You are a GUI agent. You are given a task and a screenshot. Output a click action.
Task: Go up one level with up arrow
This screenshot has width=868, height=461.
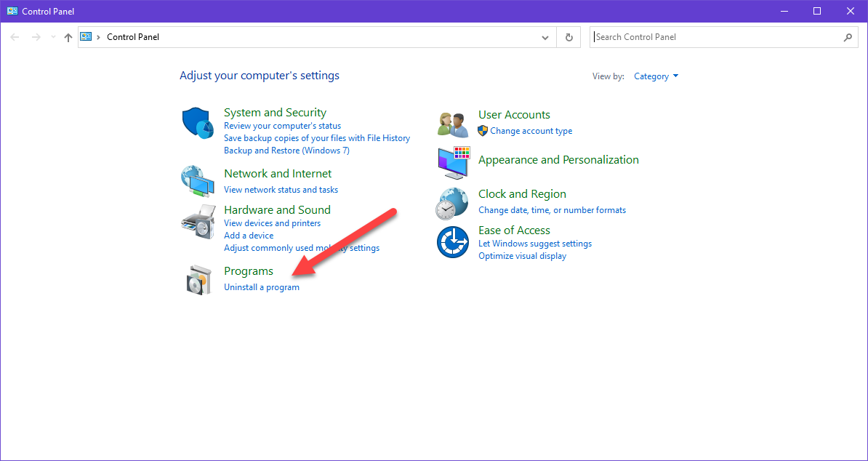tap(68, 37)
